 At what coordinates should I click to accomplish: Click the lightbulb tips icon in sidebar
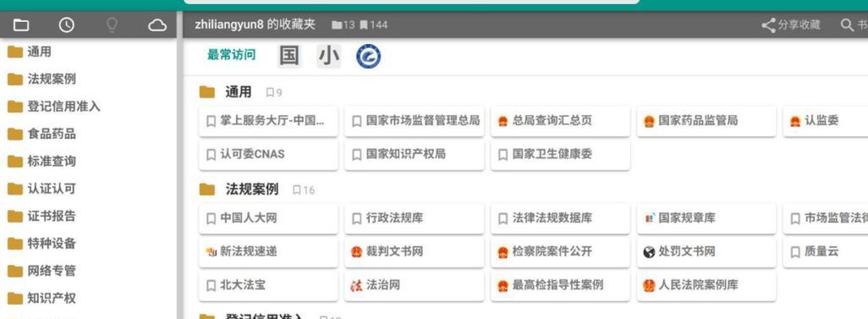click(x=113, y=25)
